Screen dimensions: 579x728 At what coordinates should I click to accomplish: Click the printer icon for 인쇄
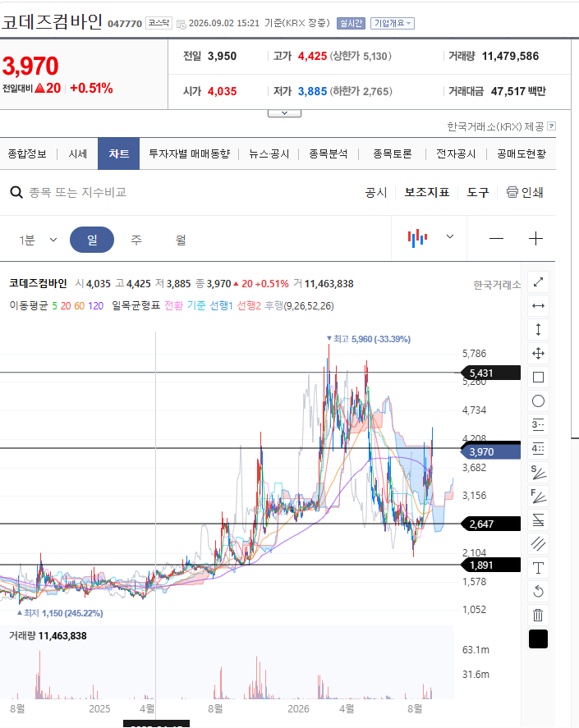[x=512, y=192]
